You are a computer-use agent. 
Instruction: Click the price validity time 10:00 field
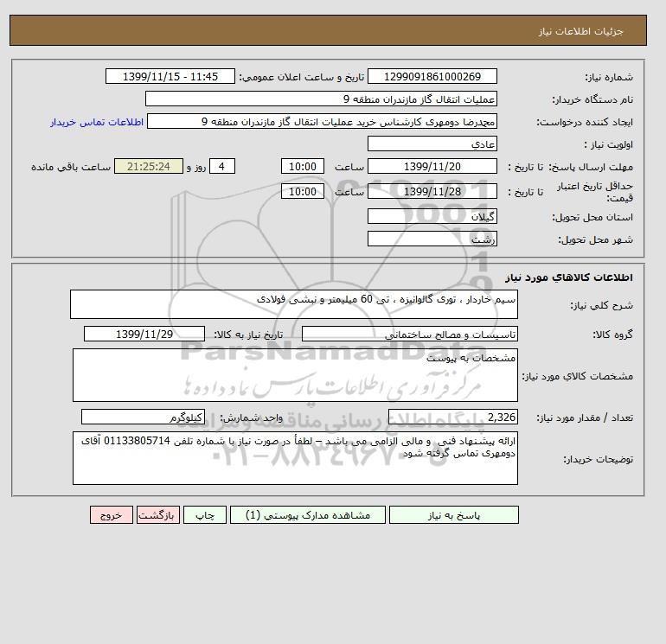tap(303, 191)
